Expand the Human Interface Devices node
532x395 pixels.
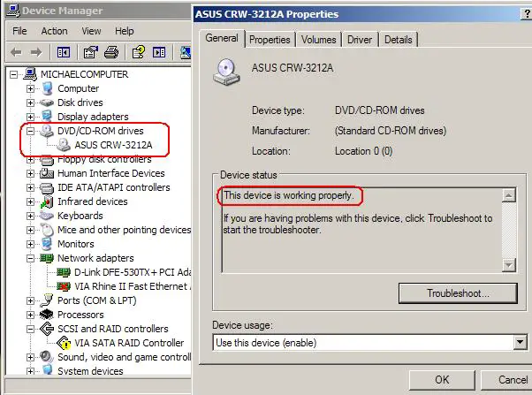30,173
